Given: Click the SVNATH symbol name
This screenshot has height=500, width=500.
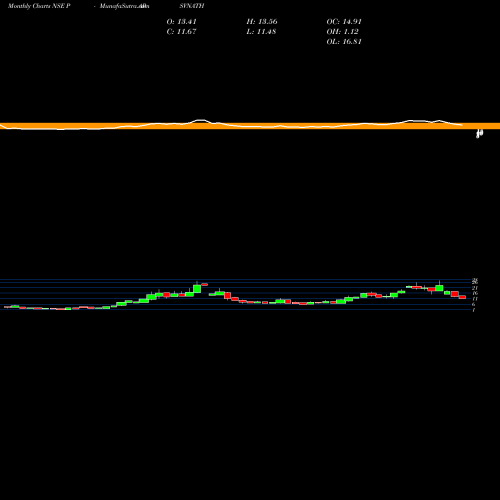Looking at the screenshot, I should [x=192, y=6].
